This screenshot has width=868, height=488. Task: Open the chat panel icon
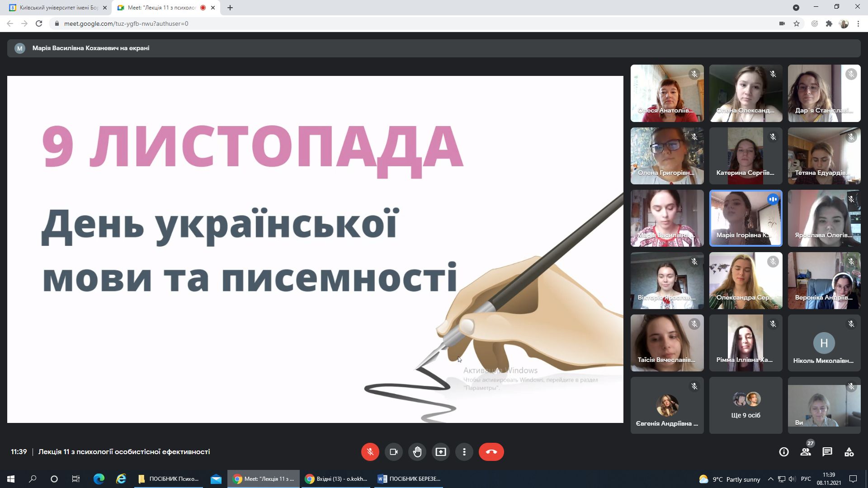pyautogui.click(x=827, y=452)
